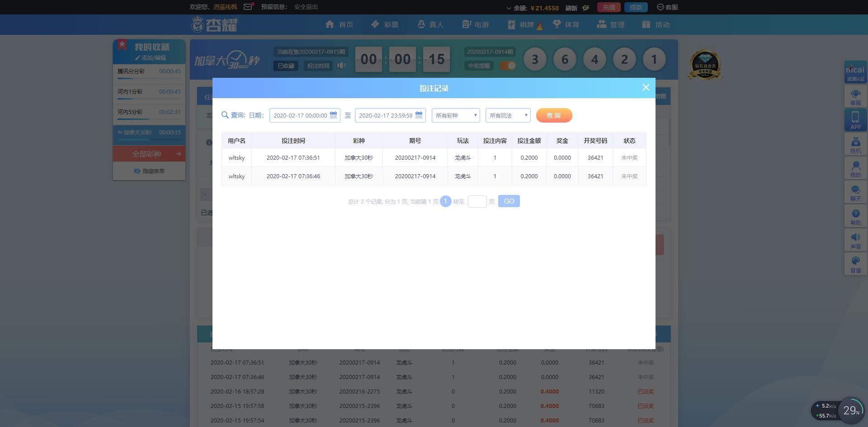Close the 投注记录 dialog

click(x=646, y=88)
